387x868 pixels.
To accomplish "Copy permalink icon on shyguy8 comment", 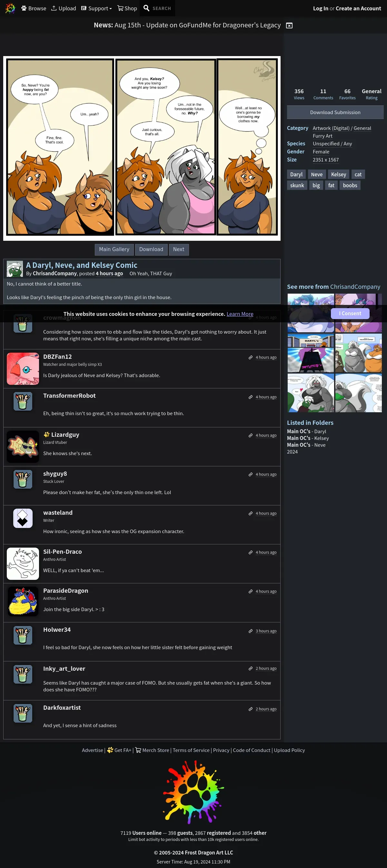I will (250, 474).
